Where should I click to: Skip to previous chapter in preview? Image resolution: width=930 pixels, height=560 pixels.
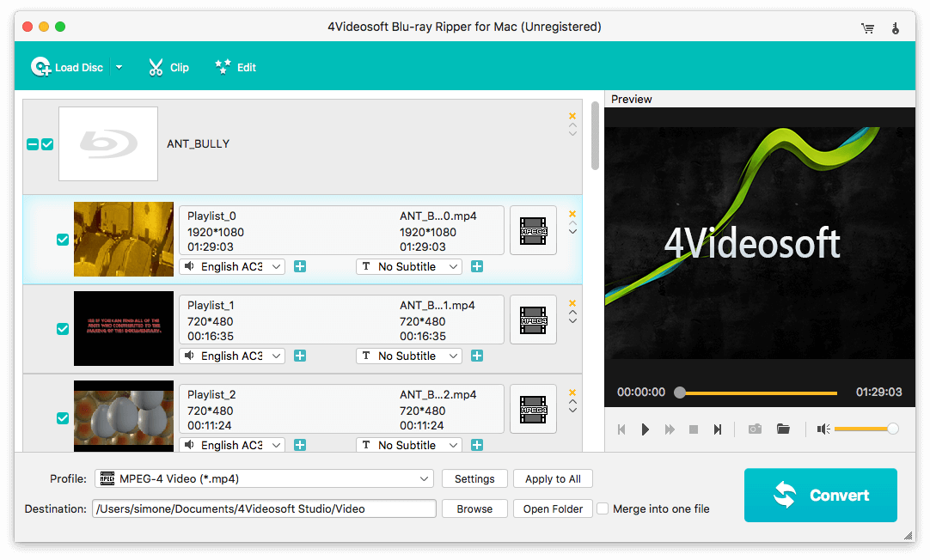(621, 429)
